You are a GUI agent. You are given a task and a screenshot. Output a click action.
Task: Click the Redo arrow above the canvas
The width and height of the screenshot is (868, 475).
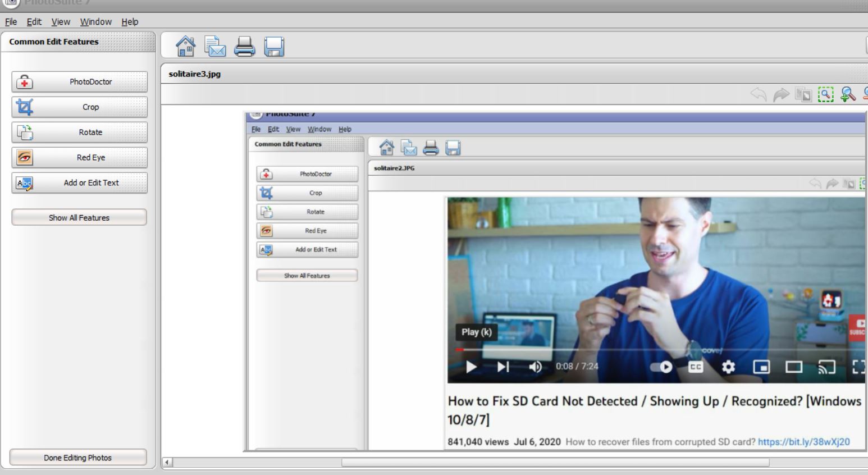coord(781,94)
